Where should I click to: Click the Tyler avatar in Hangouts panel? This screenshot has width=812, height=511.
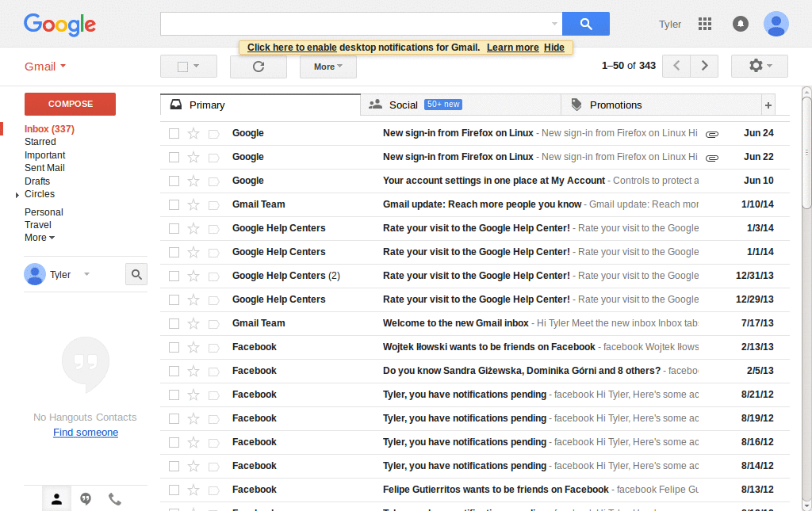click(x=35, y=275)
